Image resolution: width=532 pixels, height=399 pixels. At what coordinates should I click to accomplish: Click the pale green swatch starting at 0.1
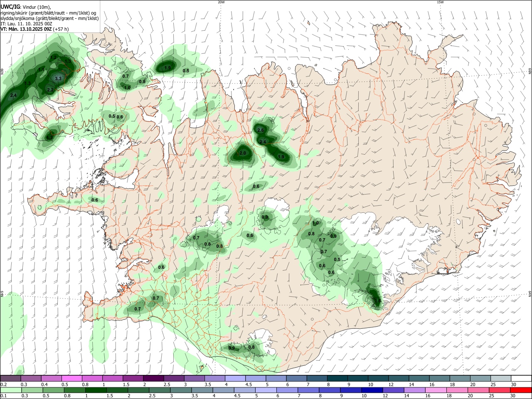[10, 390]
